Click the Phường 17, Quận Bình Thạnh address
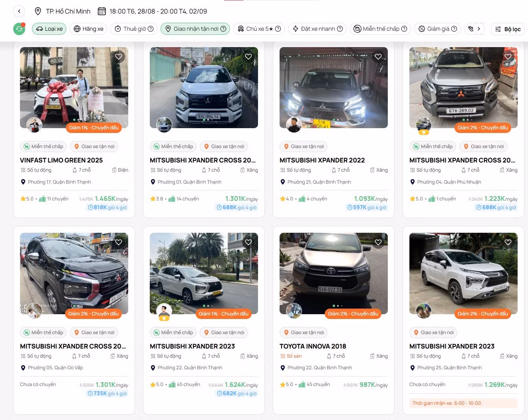The image size is (528, 420). click(x=59, y=182)
